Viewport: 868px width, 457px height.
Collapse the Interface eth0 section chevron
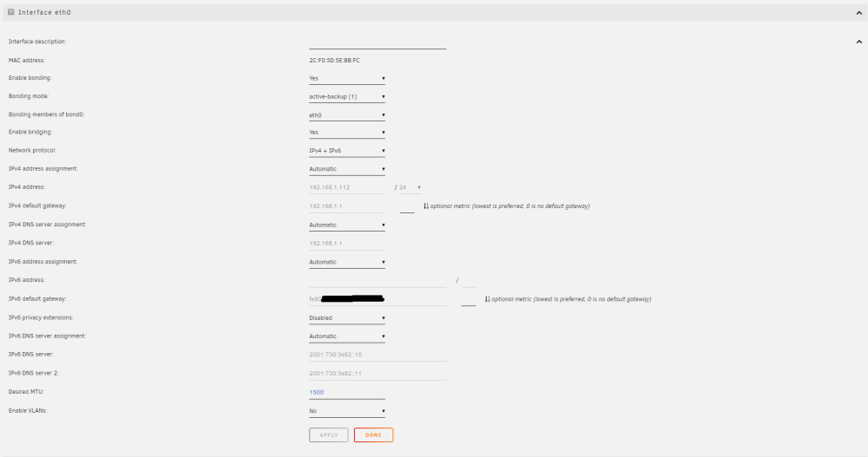tap(859, 13)
